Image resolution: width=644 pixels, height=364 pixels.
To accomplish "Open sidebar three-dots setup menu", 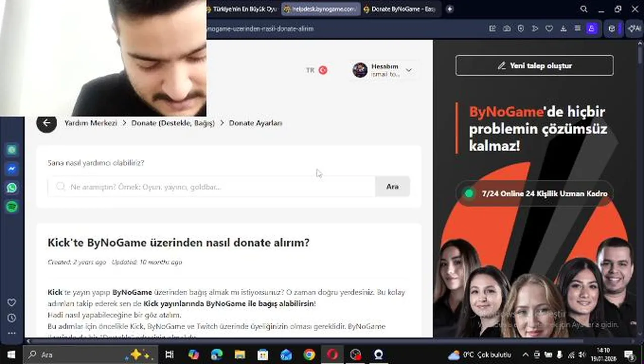I will [x=12, y=333].
